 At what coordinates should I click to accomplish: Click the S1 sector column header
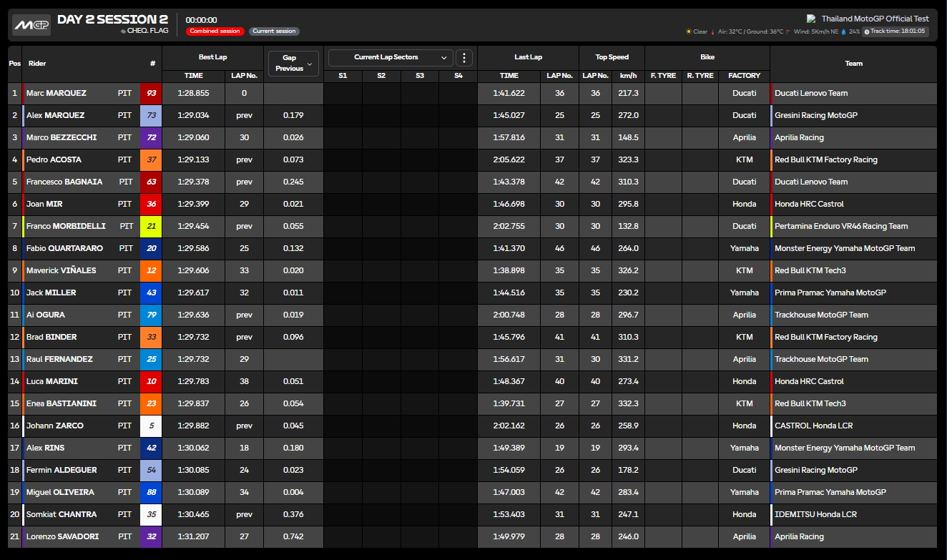point(343,76)
